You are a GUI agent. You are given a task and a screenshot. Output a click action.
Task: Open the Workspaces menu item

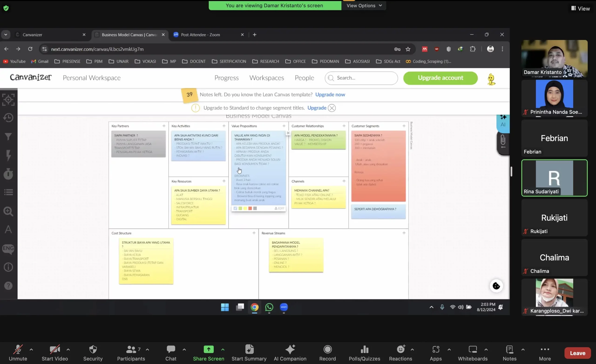tap(267, 78)
